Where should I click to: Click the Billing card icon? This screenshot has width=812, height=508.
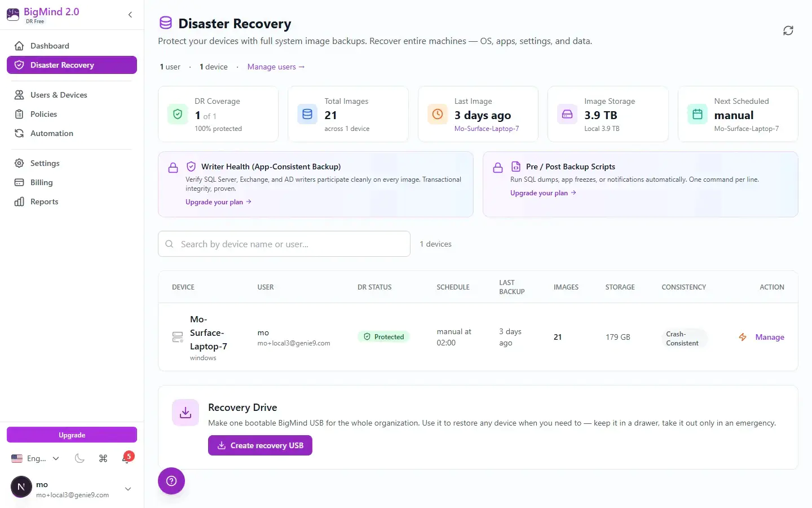click(19, 182)
